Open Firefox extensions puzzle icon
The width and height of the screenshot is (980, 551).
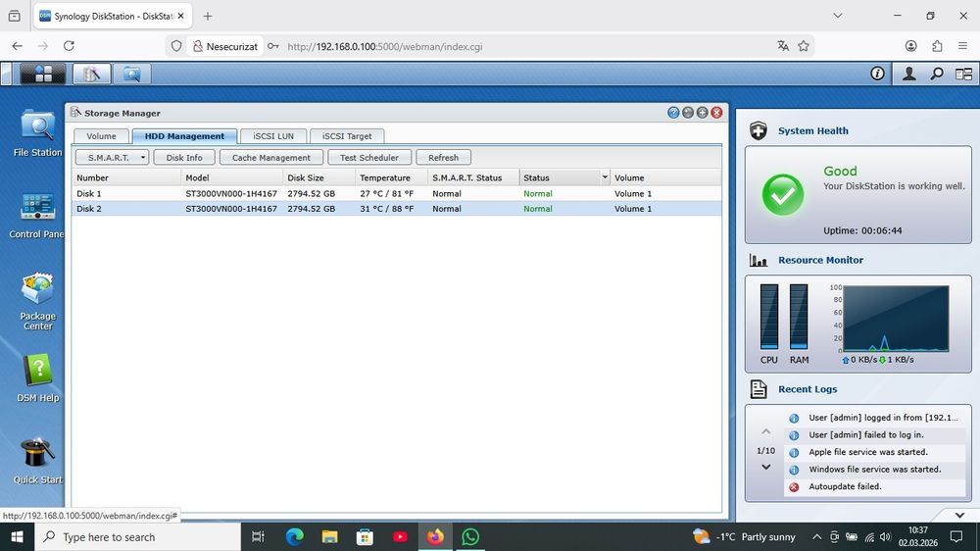937,46
